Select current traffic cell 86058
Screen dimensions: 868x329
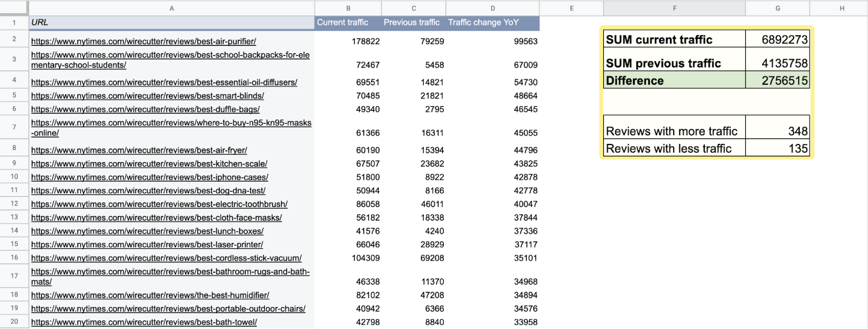pyautogui.click(x=348, y=204)
